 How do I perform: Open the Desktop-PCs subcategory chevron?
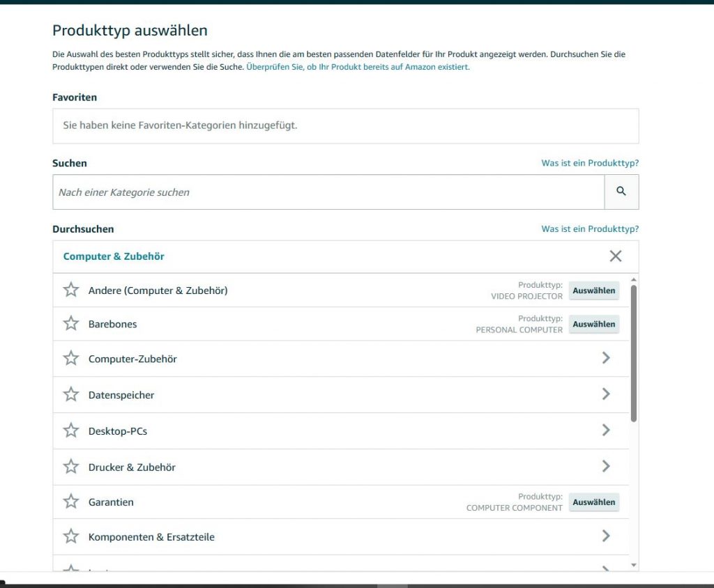[606, 431]
